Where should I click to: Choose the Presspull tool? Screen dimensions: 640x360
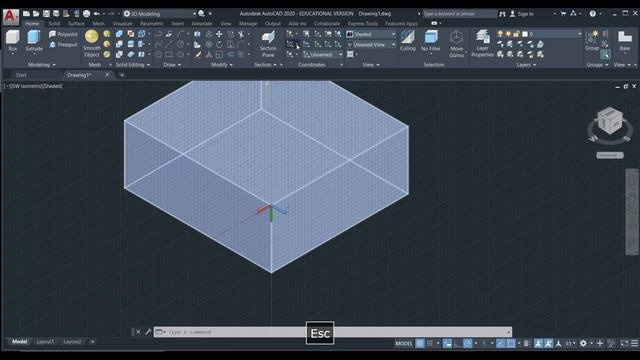[63, 44]
